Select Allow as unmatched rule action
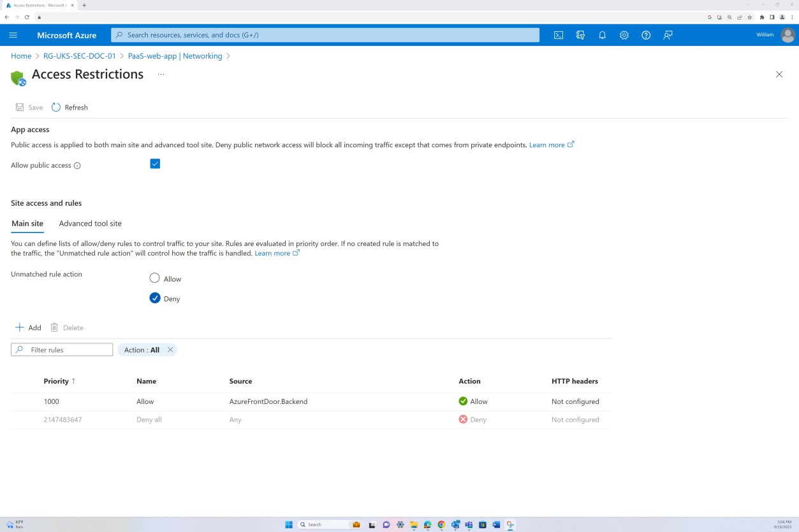The width and height of the screenshot is (799, 532). (154, 278)
